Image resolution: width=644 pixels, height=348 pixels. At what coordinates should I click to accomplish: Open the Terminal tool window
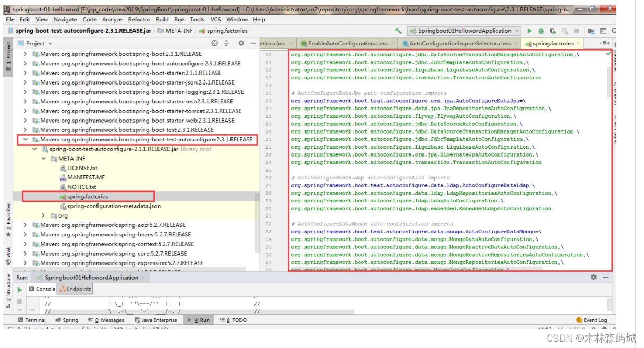pyautogui.click(x=32, y=320)
